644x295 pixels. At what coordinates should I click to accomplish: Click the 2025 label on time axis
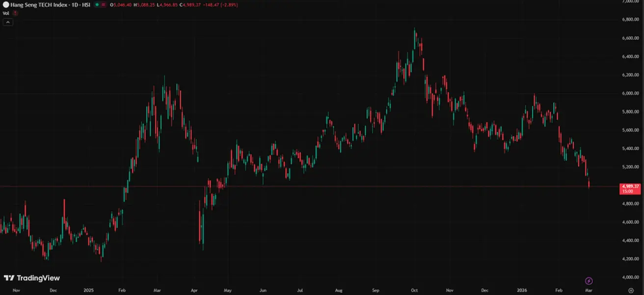pyautogui.click(x=88, y=291)
